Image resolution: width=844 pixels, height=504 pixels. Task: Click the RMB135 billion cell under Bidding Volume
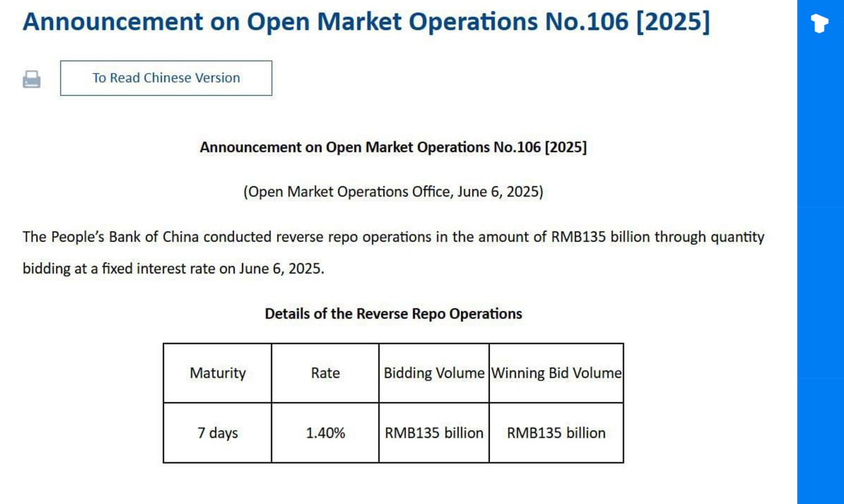click(x=434, y=433)
